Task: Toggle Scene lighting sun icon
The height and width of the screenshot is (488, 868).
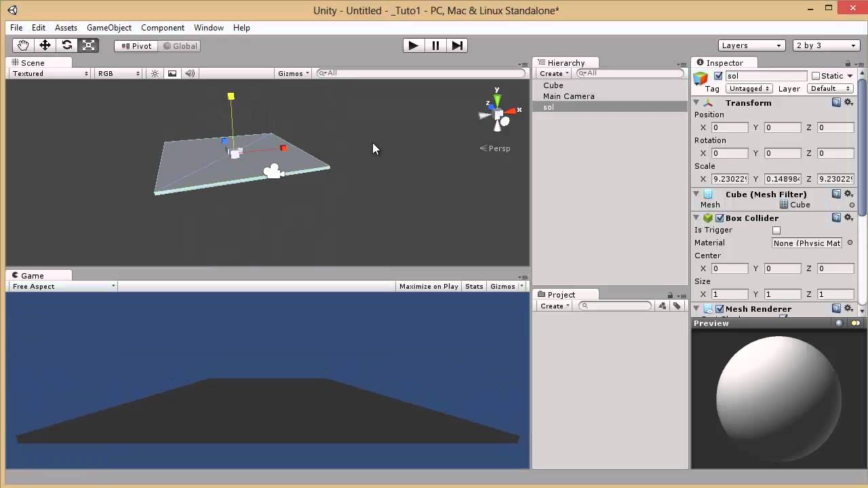Action: point(155,73)
